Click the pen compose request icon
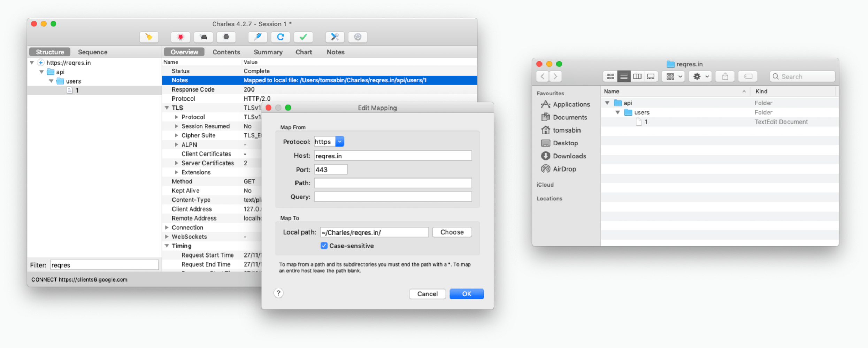The width and height of the screenshot is (868, 348). [x=258, y=37]
